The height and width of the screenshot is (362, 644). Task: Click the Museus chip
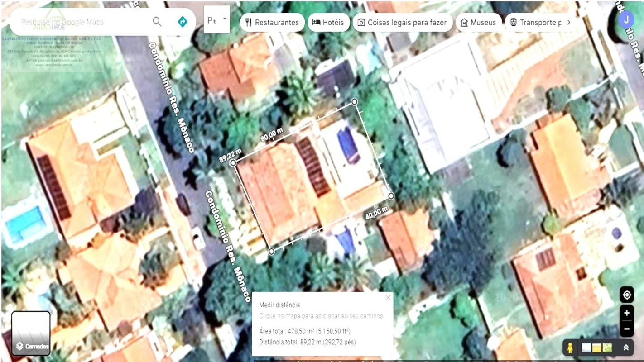478,22
